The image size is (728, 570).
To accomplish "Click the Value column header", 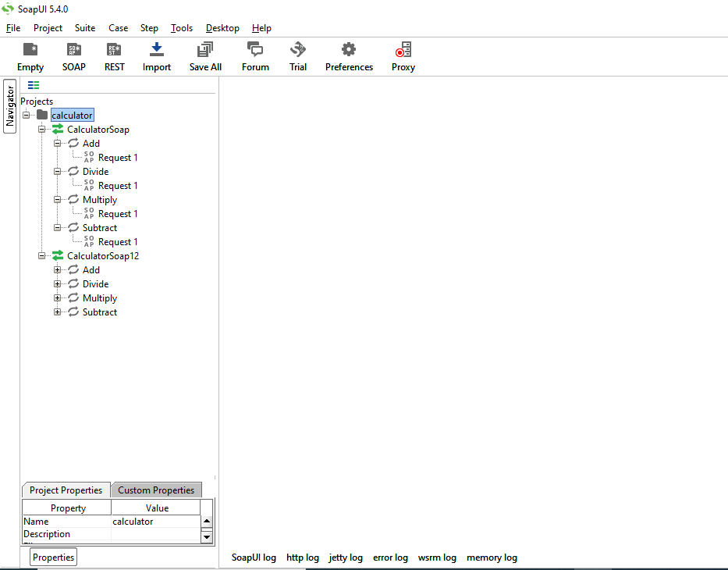I will (157, 508).
